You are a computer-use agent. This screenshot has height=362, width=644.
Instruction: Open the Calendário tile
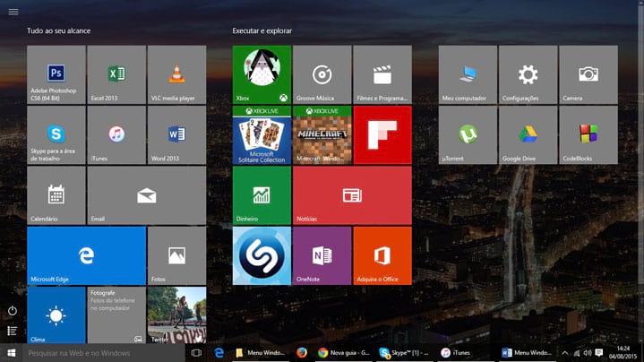coord(56,195)
